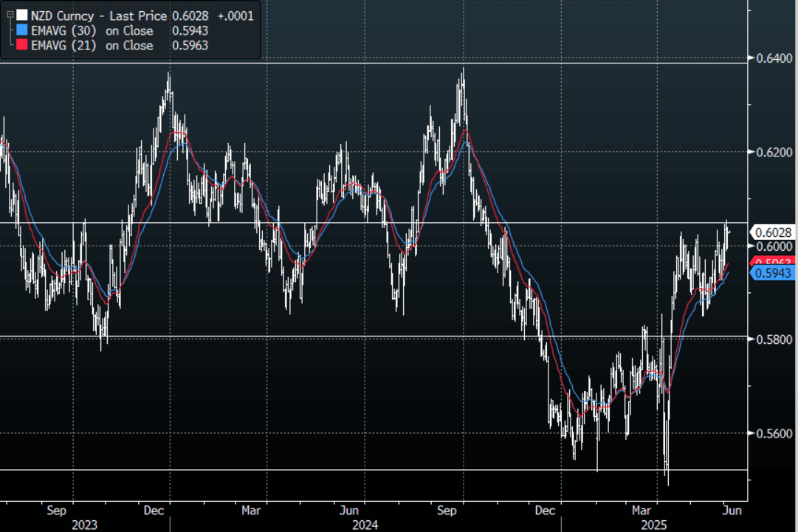Screen dimensions: 798x532
Task: Click the 0.5800 label on price axis
Action: tap(771, 339)
